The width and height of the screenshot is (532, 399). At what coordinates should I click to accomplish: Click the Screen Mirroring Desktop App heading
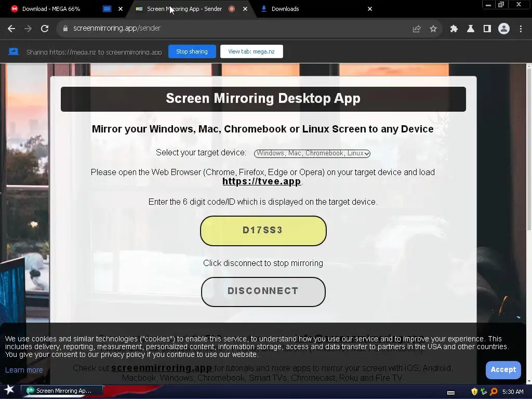pyautogui.click(x=263, y=99)
